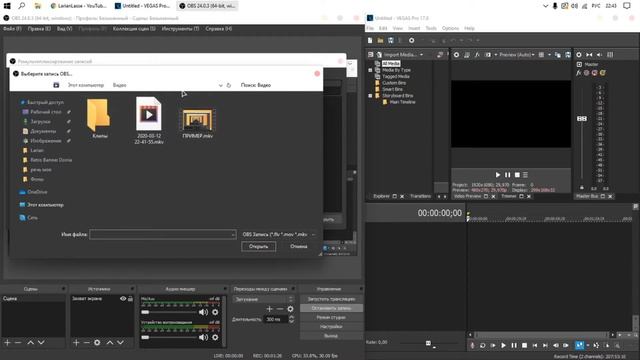Add a new source in OBS Sources panel
Image resolution: width=640 pixels, height=360 pixels.
(76, 342)
